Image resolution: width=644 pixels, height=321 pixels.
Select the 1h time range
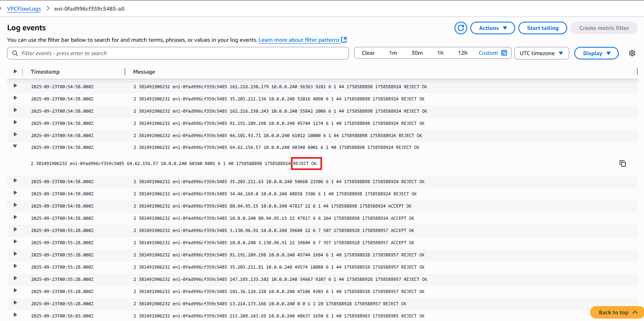pyautogui.click(x=440, y=53)
